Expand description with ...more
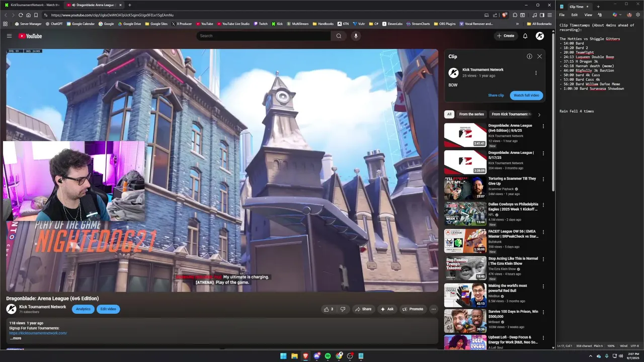 click(x=16, y=338)
